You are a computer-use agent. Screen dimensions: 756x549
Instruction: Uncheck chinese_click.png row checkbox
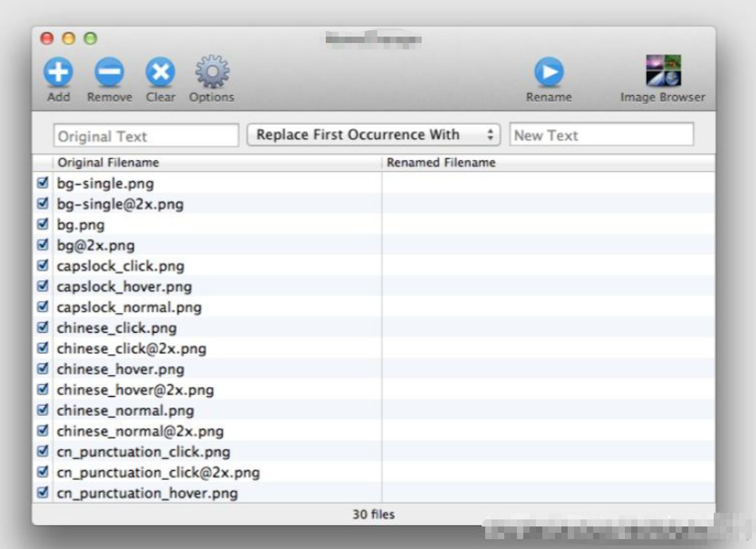[42, 327]
